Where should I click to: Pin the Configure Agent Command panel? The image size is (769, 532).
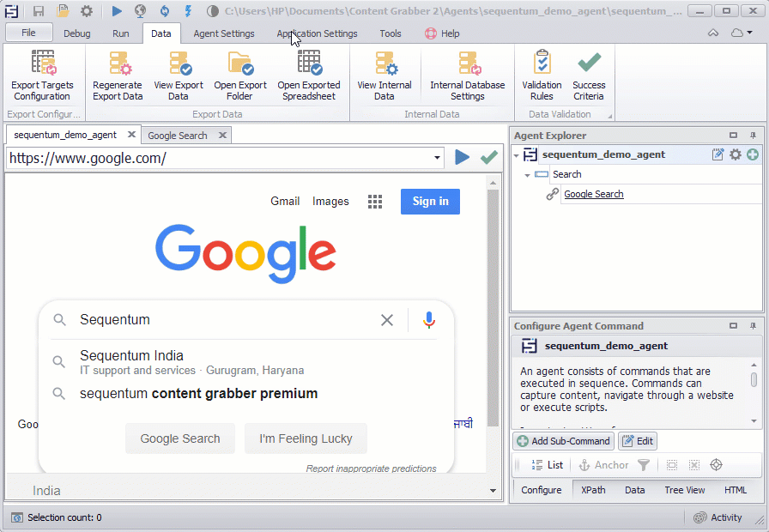[753, 326]
